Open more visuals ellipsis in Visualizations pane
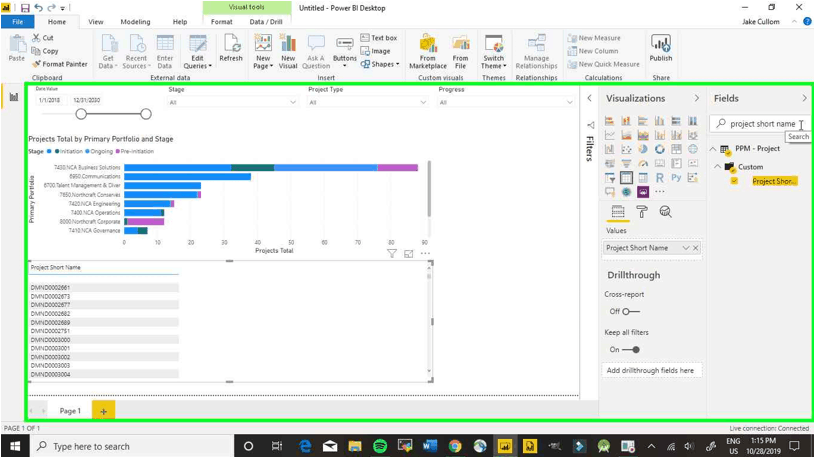The image size is (815, 458). click(x=660, y=192)
